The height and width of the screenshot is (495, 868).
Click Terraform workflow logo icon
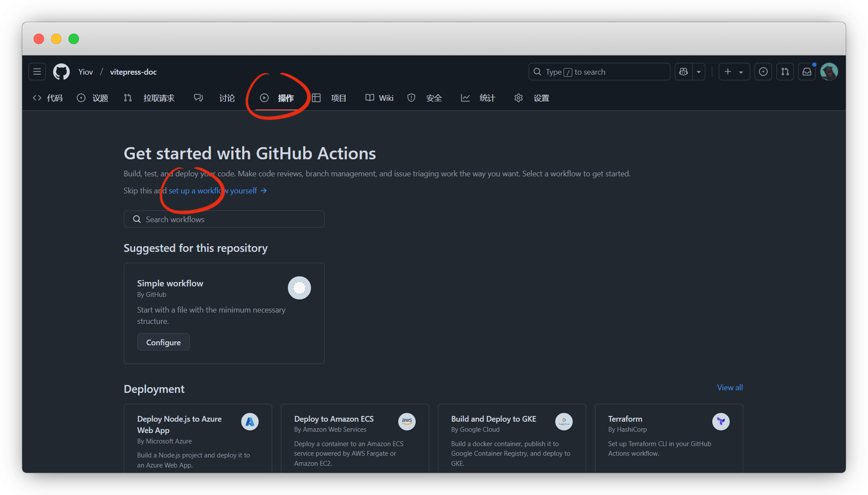721,421
